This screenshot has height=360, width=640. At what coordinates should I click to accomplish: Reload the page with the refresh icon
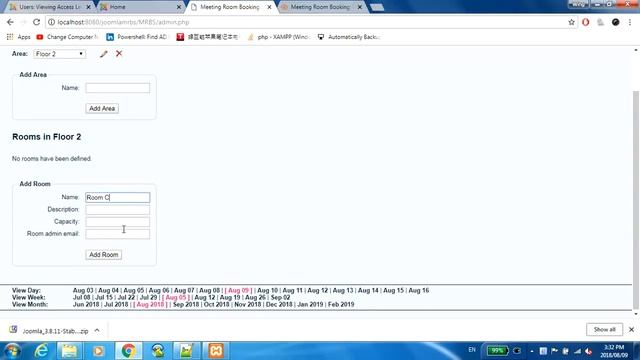(x=36, y=22)
